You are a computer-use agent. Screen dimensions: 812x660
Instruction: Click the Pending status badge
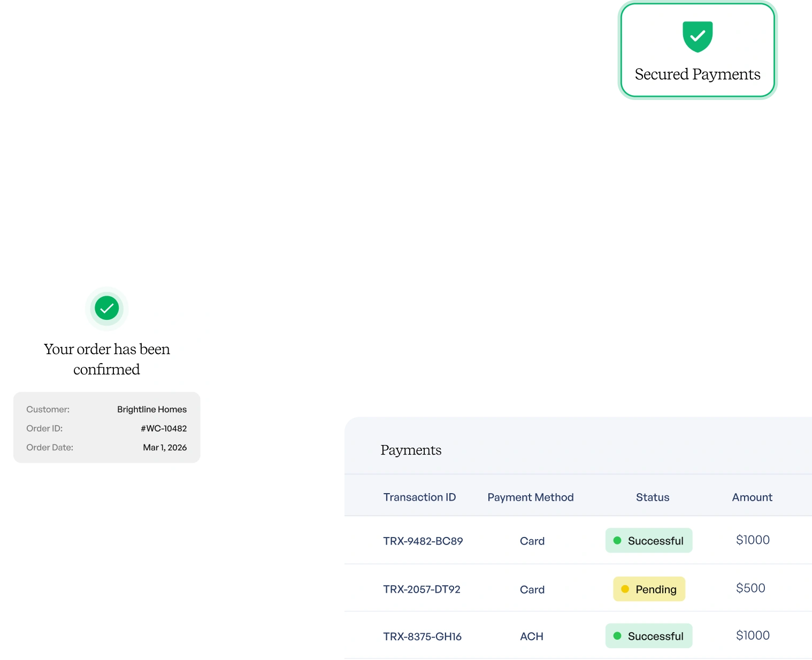[649, 589]
